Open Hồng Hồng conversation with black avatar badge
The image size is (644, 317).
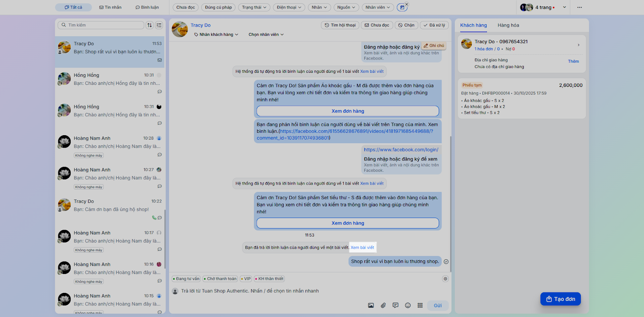tap(109, 115)
